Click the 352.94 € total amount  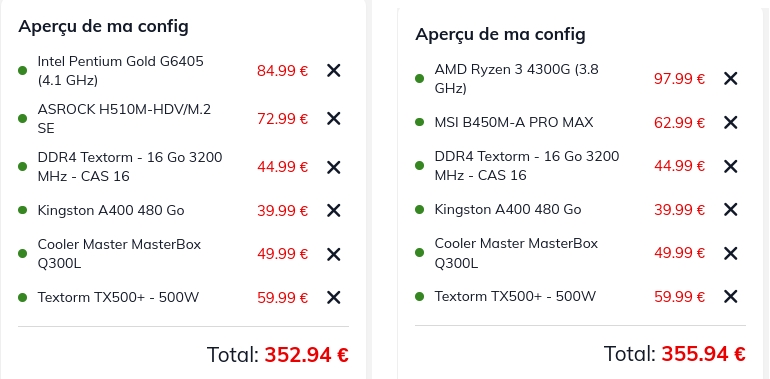306,354
